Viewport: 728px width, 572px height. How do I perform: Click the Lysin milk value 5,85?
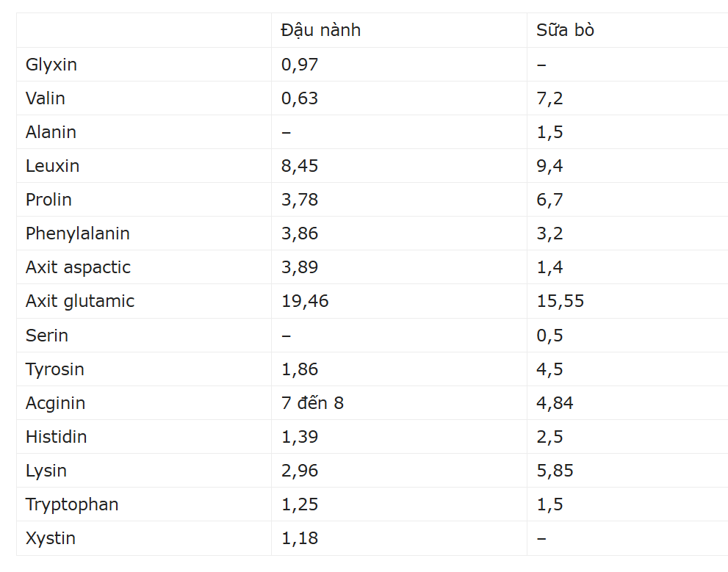[555, 471]
